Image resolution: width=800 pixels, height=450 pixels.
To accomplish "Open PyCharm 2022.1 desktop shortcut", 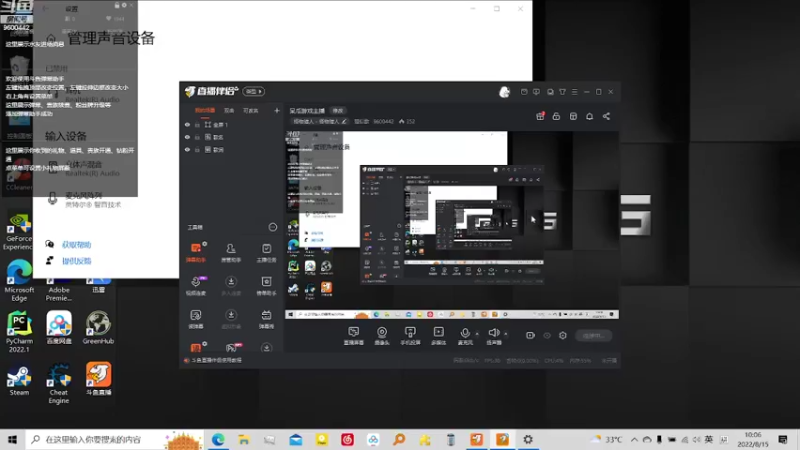I will pos(19,332).
